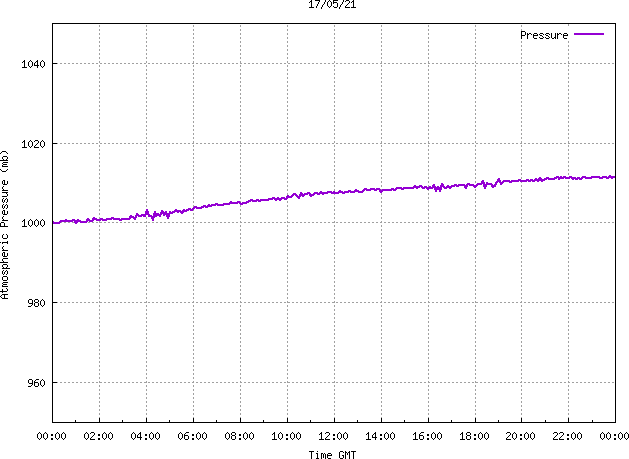This screenshot has width=629, height=459.
Task: Click the 1020 y-axis label
Action: [34, 144]
